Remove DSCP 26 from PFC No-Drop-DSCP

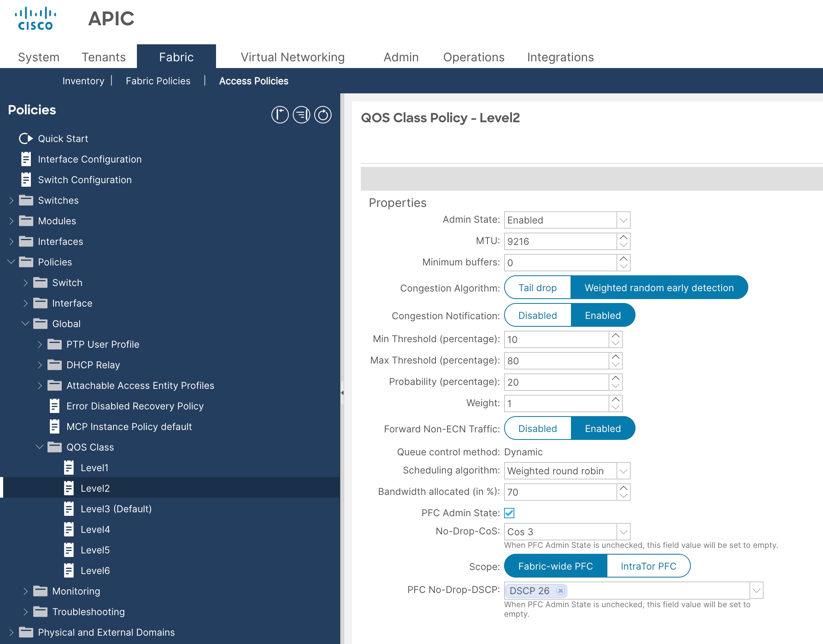pos(561,591)
